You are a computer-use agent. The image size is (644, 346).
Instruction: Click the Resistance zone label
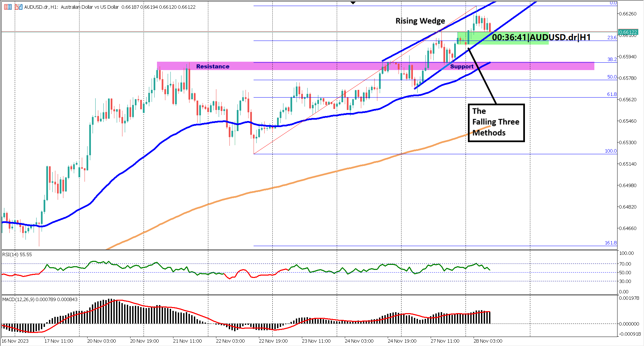pyautogui.click(x=213, y=66)
